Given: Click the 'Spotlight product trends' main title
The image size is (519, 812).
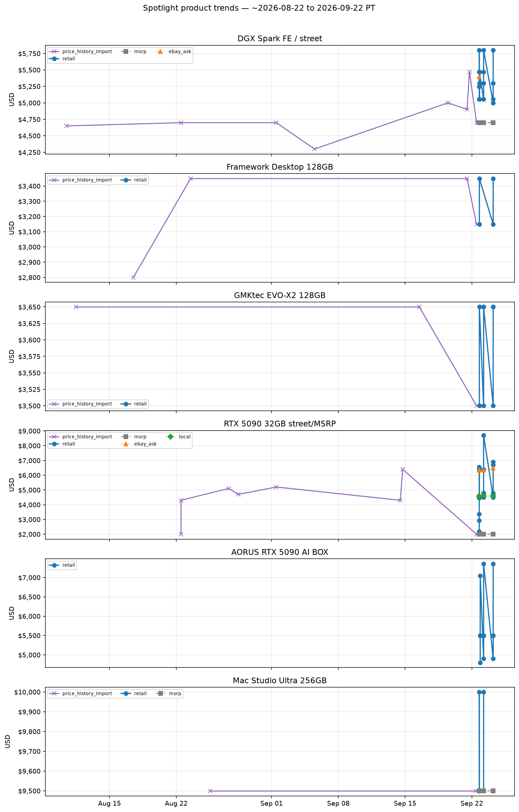Looking at the screenshot, I should [259, 8].
